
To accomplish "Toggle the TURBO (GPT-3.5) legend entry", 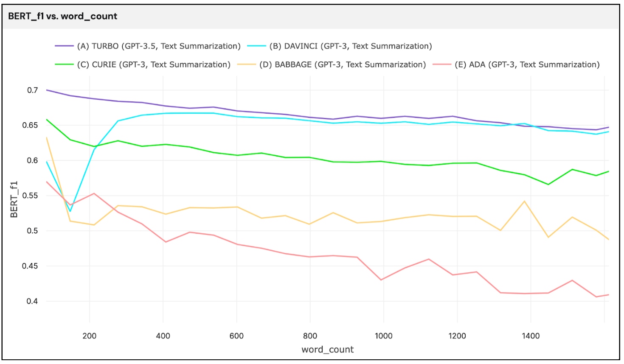I will click(x=158, y=46).
